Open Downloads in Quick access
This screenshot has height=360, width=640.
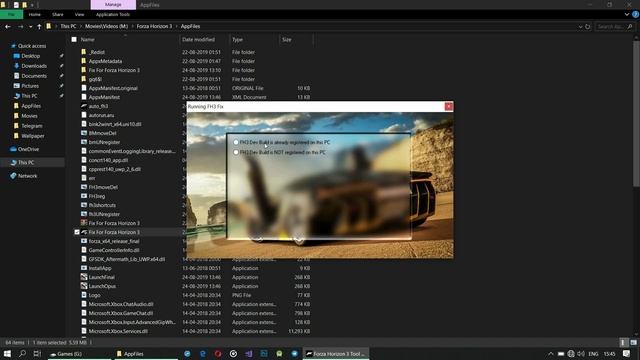click(34, 66)
